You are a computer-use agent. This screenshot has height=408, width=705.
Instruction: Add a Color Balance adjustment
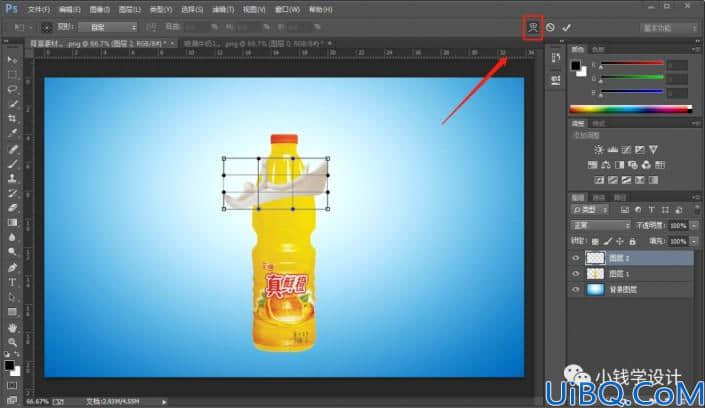tap(606, 165)
